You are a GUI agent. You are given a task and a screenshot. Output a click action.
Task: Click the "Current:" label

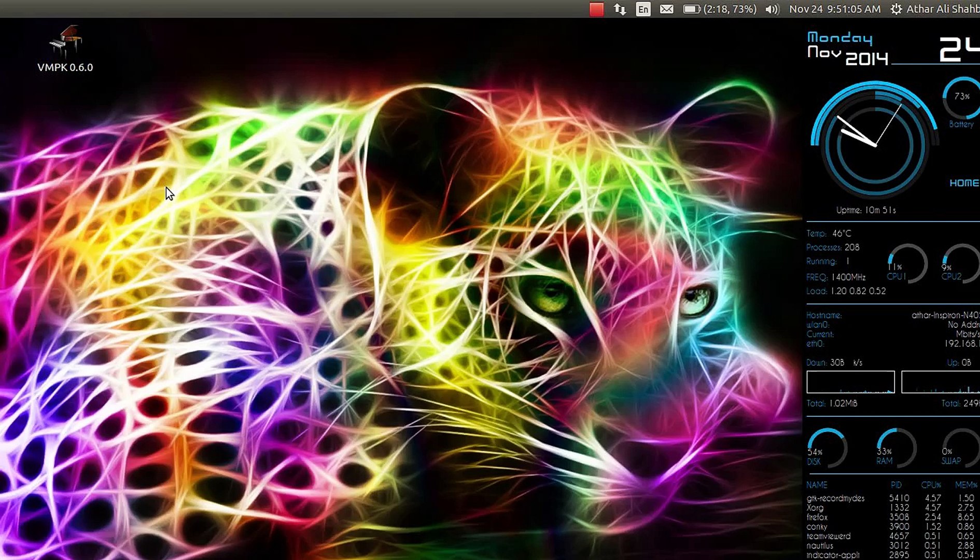tap(820, 334)
